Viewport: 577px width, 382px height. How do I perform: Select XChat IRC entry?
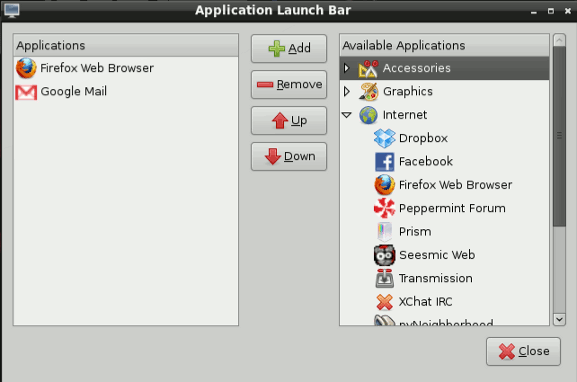(x=425, y=302)
